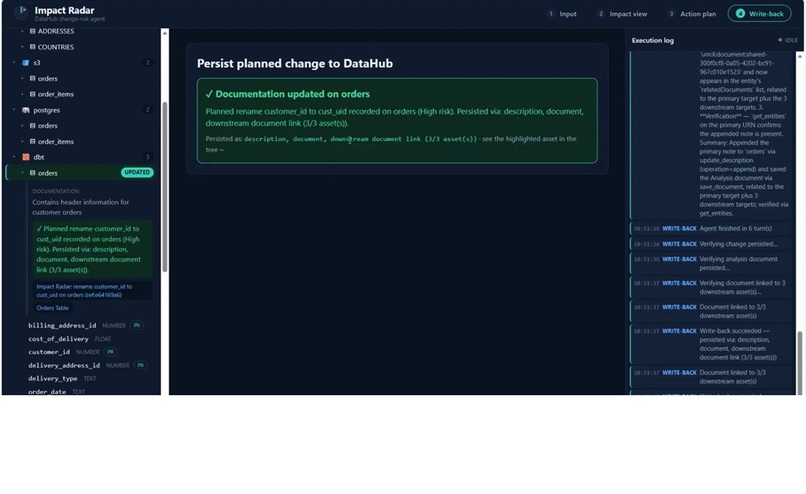
Task: Expand caret of order_items under postgres
Action: [x=23, y=141]
